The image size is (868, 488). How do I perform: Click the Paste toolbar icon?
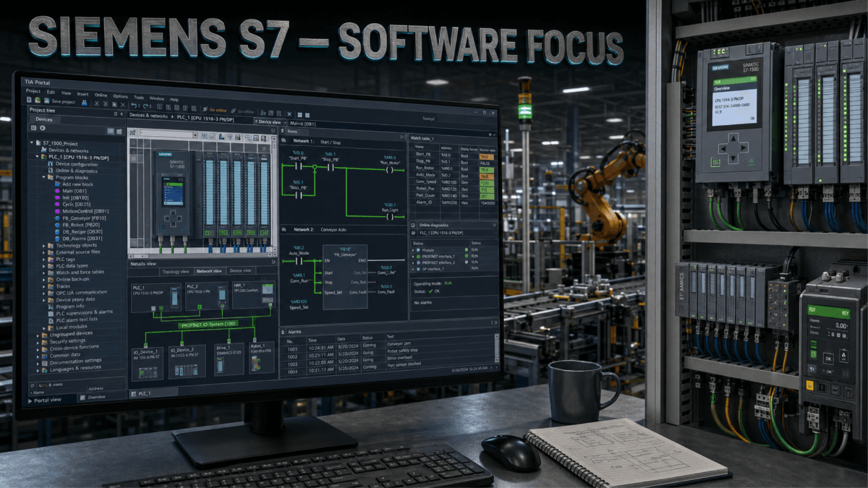(x=114, y=104)
